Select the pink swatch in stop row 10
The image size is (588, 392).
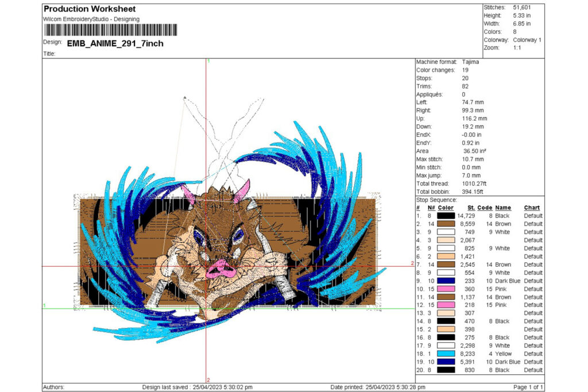(x=446, y=289)
